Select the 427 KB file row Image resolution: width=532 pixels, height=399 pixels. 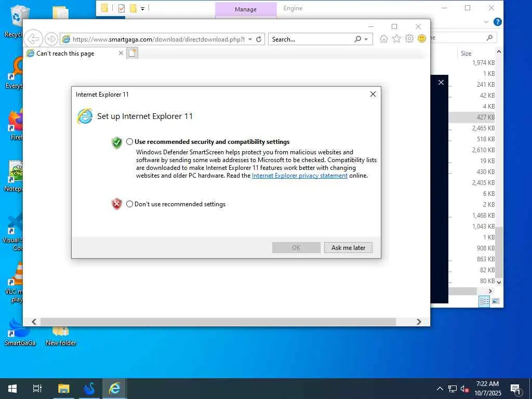click(x=472, y=117)
